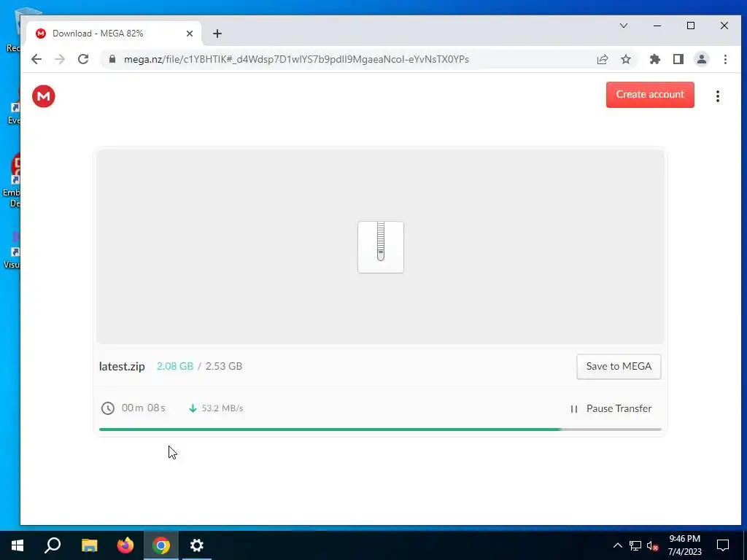Open File Explorer from taskbar
Screen dimensions: 747x560
(89, 545)
